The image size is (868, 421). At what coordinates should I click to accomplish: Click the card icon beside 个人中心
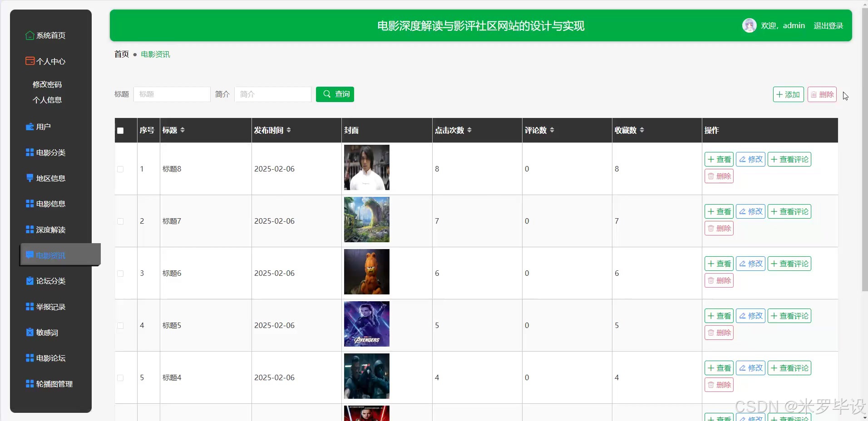(x=30, y=61)
